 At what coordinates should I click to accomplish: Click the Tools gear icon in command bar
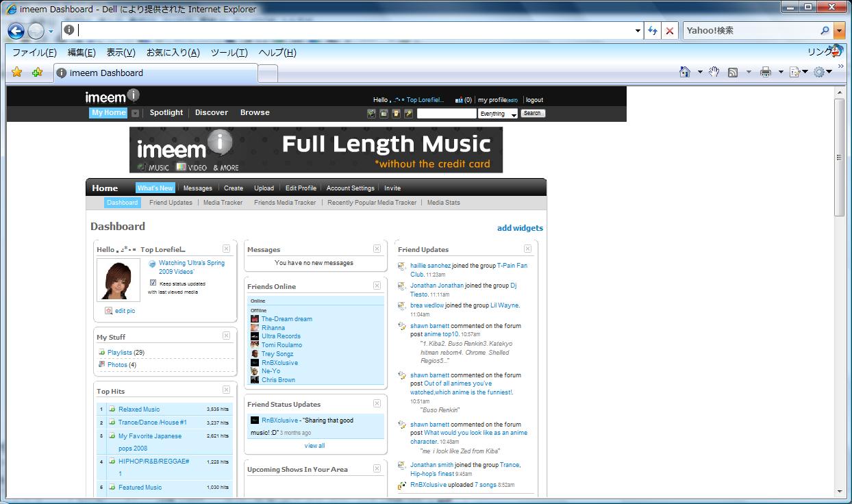pos(818,72)
